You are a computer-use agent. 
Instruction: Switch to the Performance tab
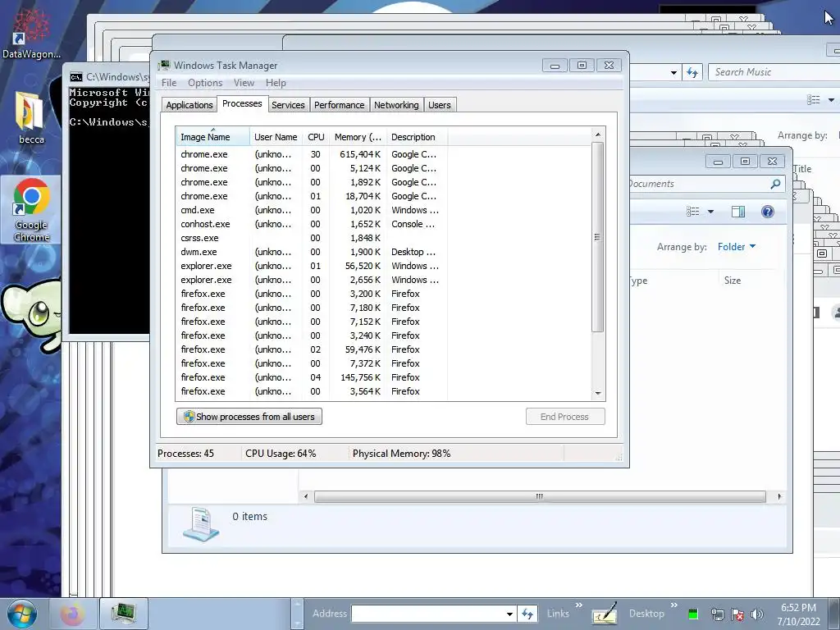coord(339,105)
